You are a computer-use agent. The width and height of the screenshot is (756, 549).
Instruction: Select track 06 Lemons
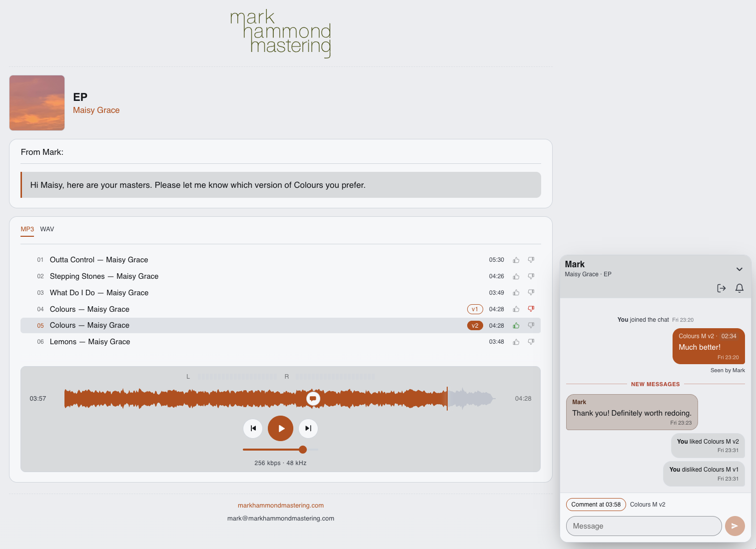point(280,342)
